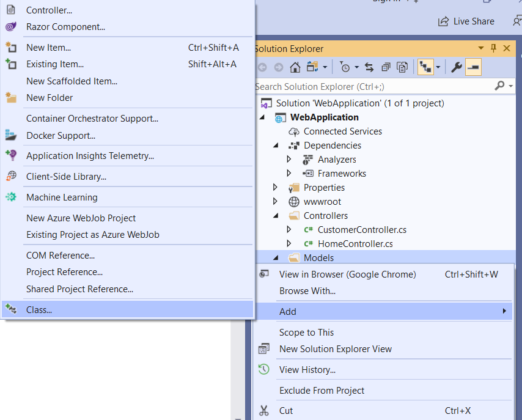Toggle the Preview Selected Items button

click(x=473, y=67)
